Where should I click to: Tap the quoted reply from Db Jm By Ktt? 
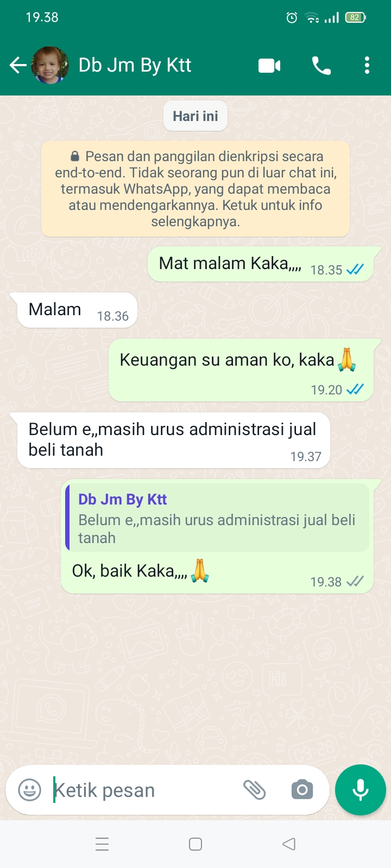tap(217, 518)
